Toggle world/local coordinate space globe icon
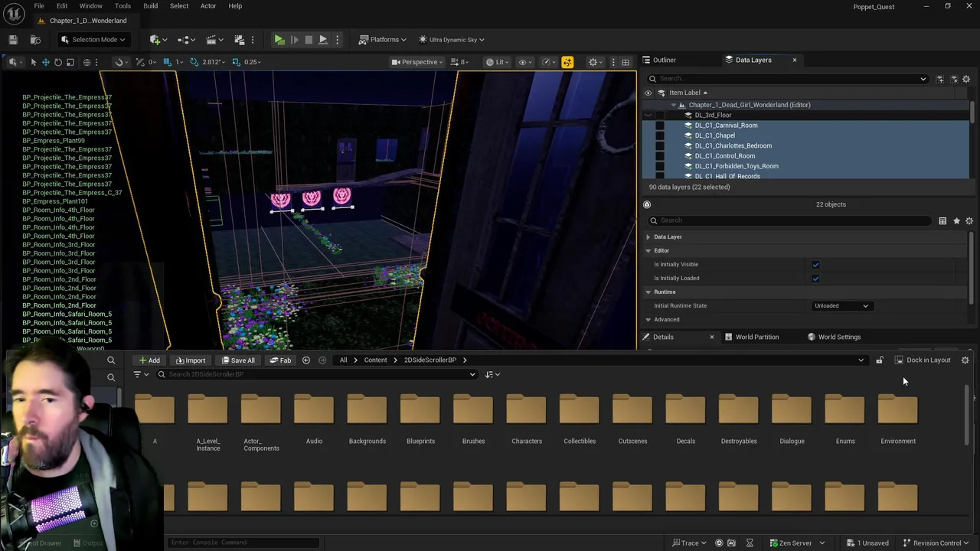 [x=87, y=62]
